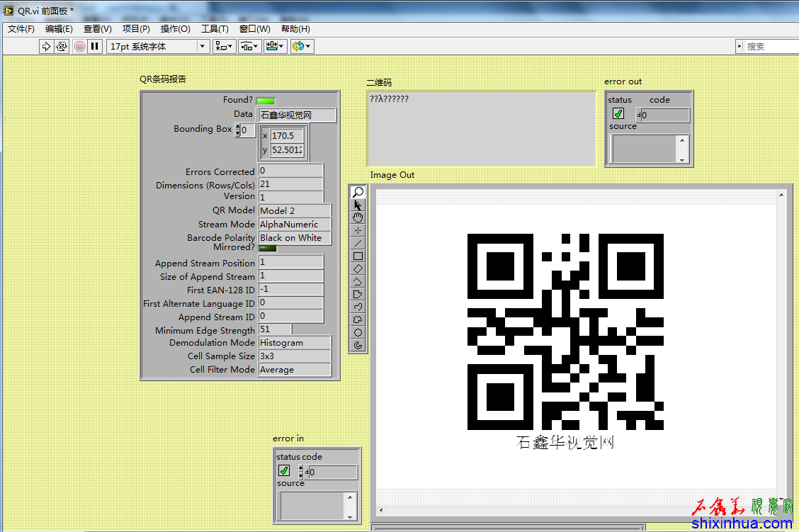Click the QR code image
The height and width of the screenshot is (532, 799).
(x=565, y=332)
